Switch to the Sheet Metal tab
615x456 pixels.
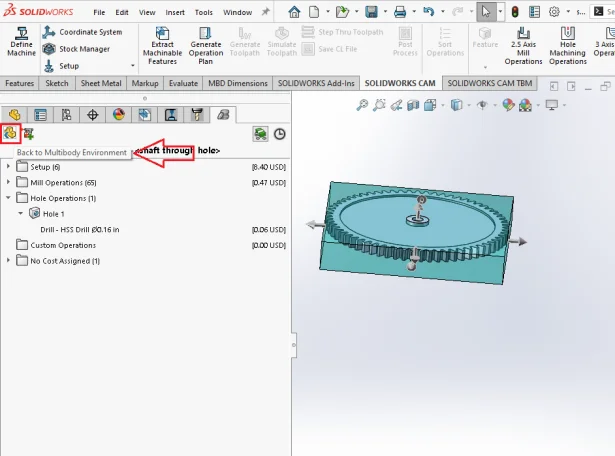tap(101, 84)
